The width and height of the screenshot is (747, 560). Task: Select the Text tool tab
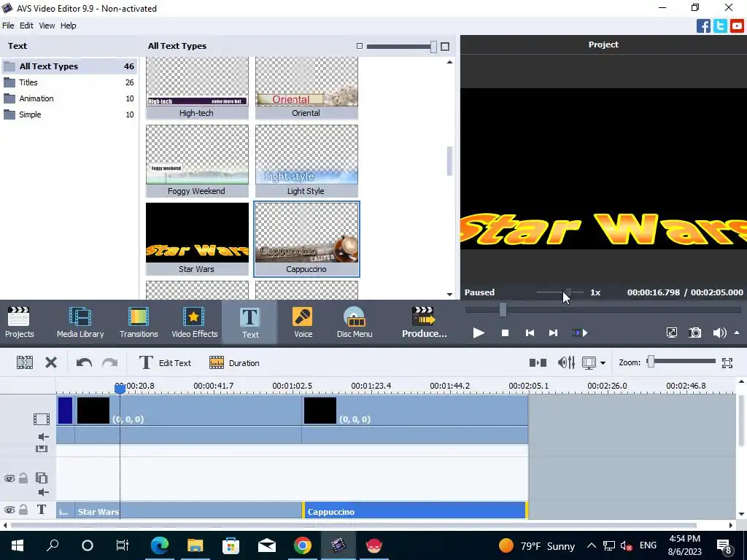pos(249,322)
